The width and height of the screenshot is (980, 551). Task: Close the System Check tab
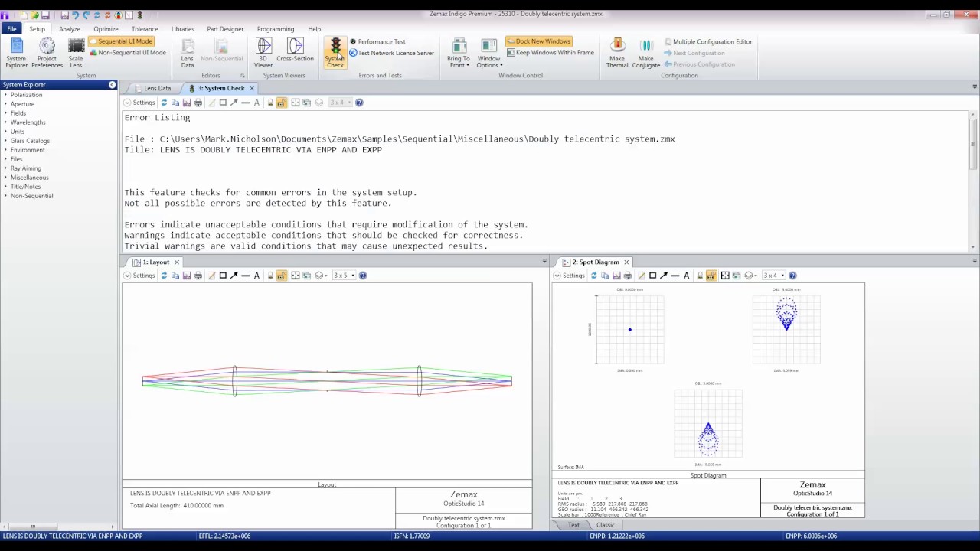coord(251,88)
